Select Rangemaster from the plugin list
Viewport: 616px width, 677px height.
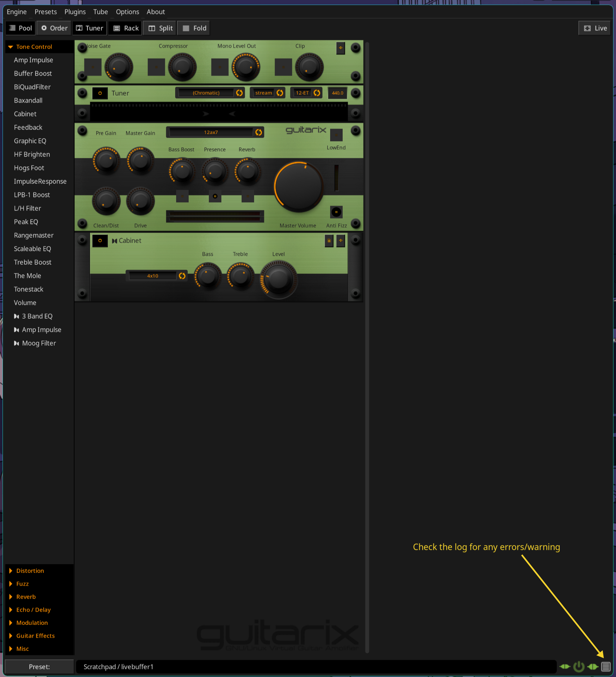pos(34,235)
